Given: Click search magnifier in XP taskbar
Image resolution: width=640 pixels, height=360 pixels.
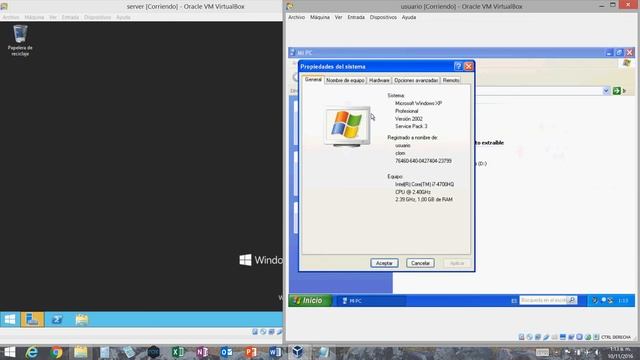Looking at the screenshot, I should (x=572, y=300).
